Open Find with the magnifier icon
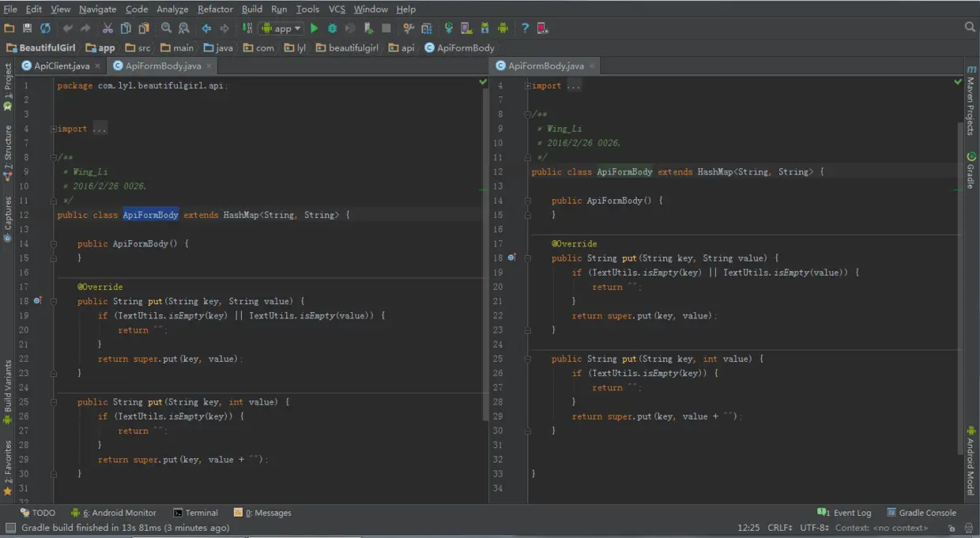 tap(166, 28)
